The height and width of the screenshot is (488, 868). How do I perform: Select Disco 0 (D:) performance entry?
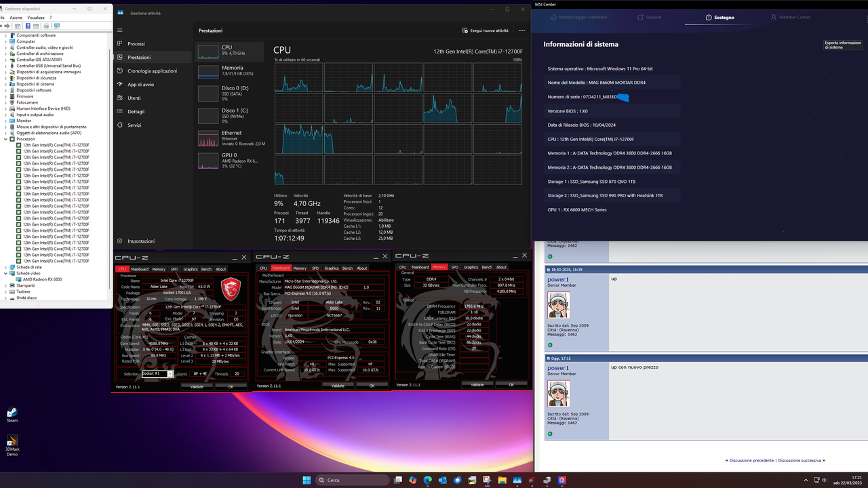click(229, 93)
